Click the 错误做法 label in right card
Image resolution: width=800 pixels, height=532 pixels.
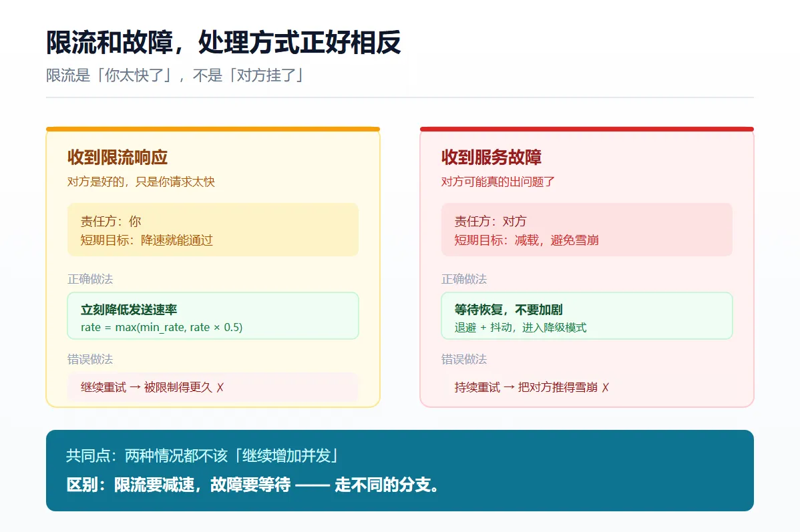(x=464, y=359)
